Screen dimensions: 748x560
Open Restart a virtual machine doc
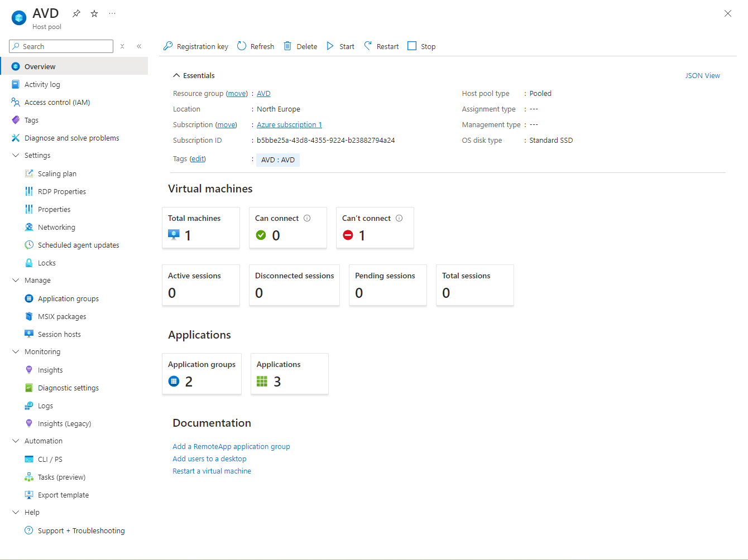212,471
